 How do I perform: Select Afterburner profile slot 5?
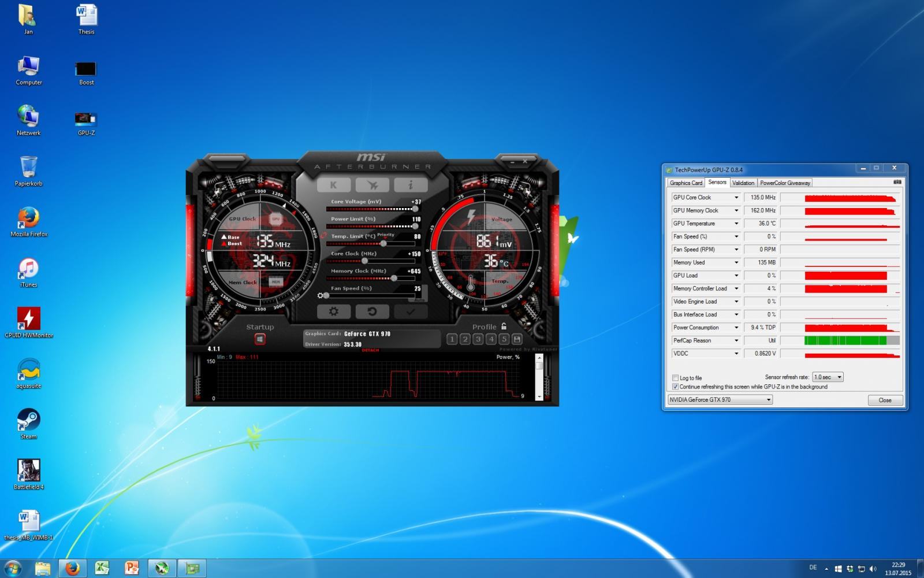click(504, 339)
